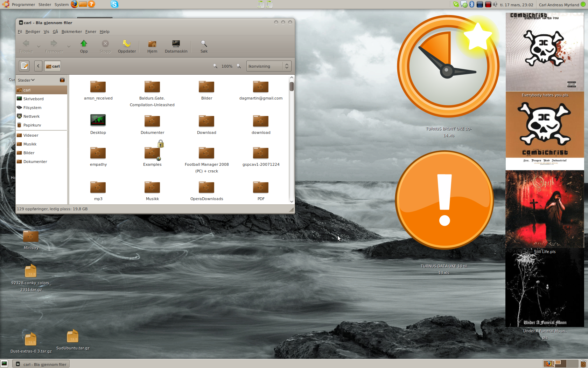Screen dimensions: 588x368
Task: Click the carl path bar button
Action: pos(52,66)
